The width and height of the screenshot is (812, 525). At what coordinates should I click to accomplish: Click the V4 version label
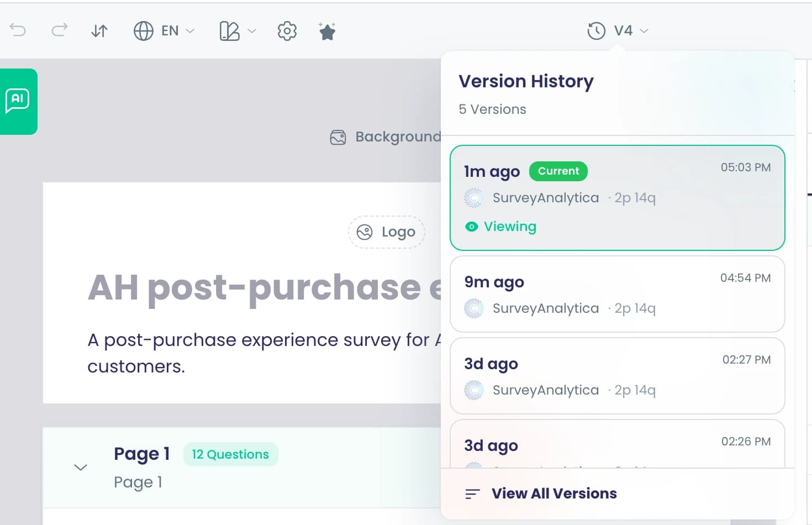click(623, 31)
